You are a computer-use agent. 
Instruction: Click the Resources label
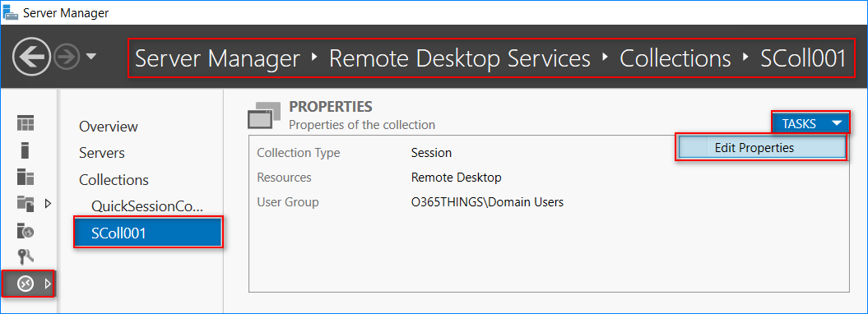284,178
